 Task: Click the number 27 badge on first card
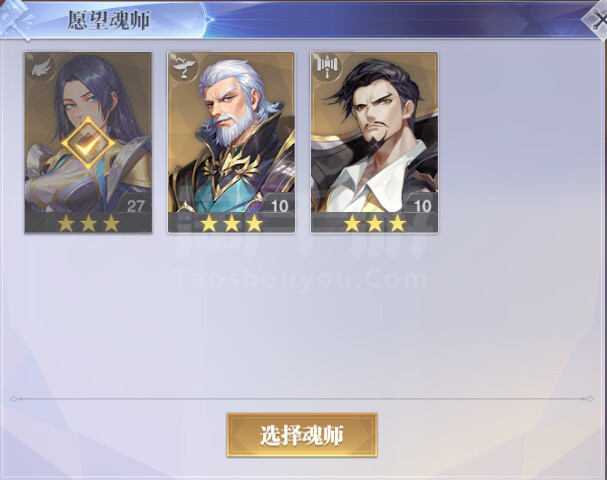[136, 206]
